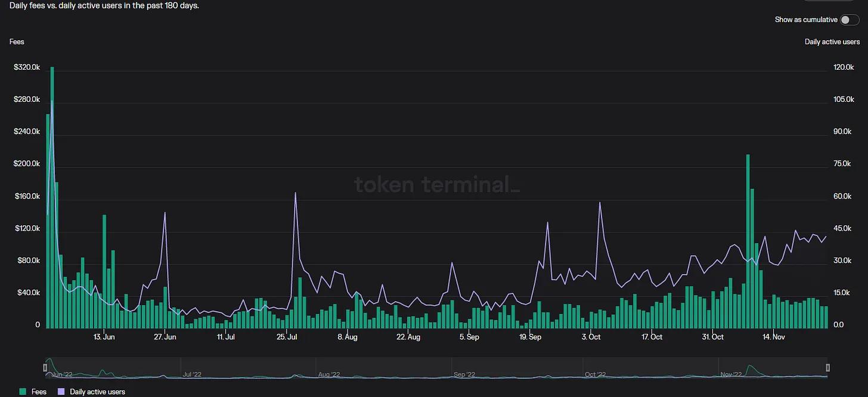
Task: Click the right range navigator handle
Action: pos(827,368)
